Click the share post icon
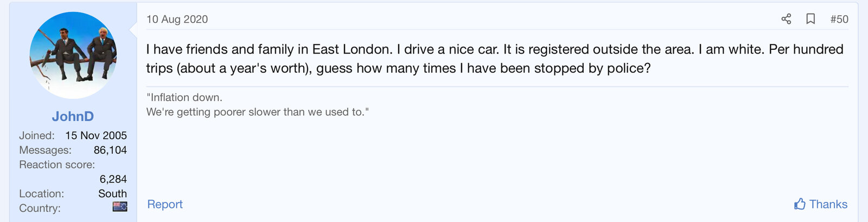 click(x=786, y=19)
